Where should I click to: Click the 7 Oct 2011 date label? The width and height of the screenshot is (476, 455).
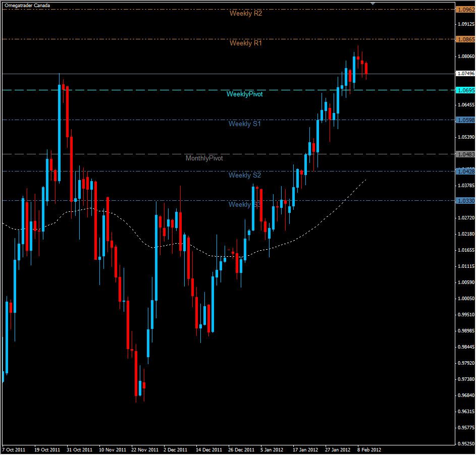tap(14, 448)
